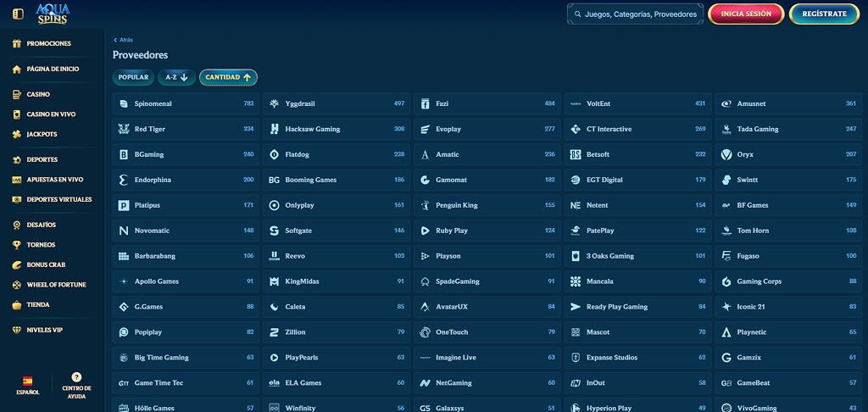Click the Tienda shopping bag icon
Viewport: 868px width, 412px height.
pos(17,305)
